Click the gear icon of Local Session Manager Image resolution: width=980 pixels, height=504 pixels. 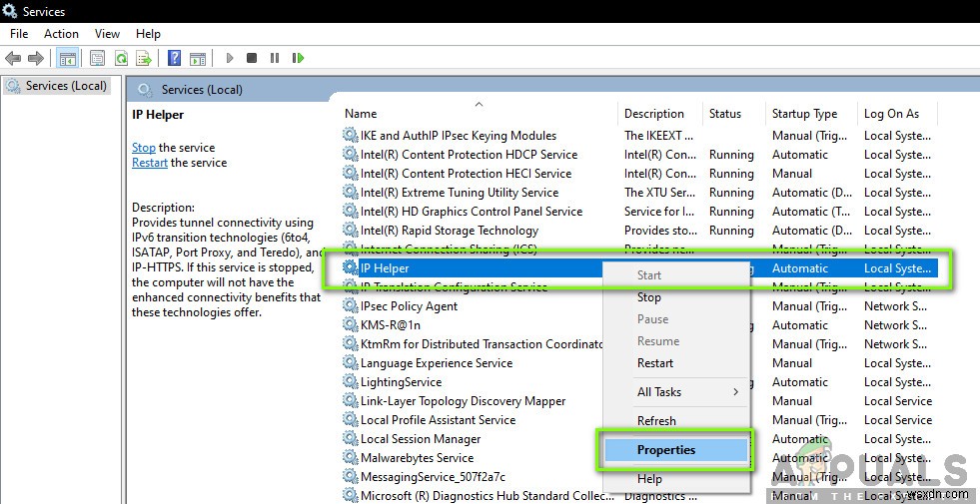point(350,438)
